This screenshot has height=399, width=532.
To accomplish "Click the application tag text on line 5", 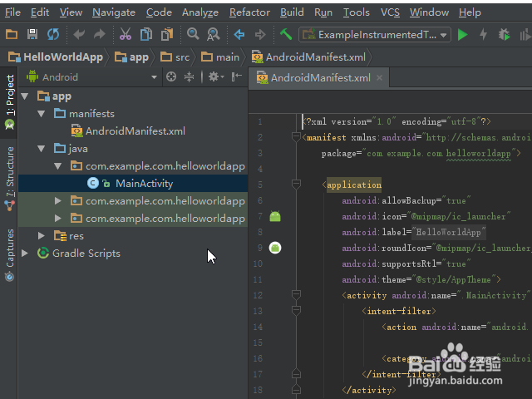I will point(354,185).
